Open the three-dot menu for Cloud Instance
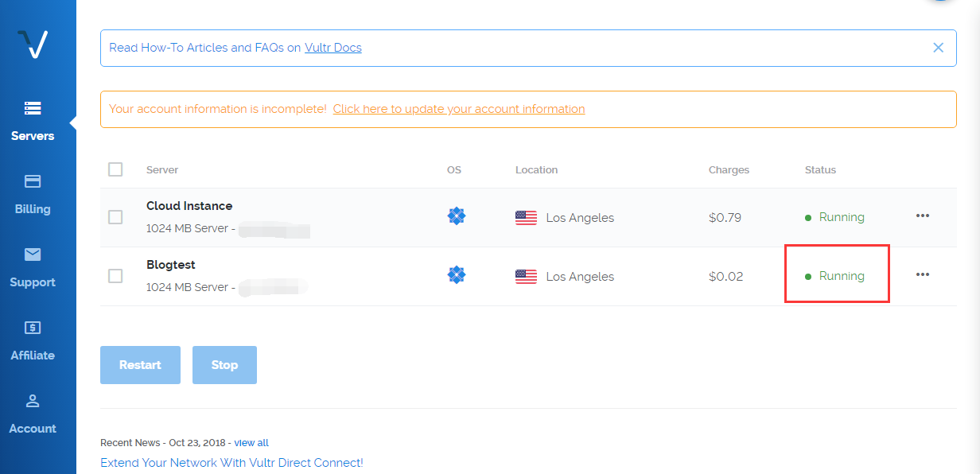980x474 pixels. tap(923, 216)
